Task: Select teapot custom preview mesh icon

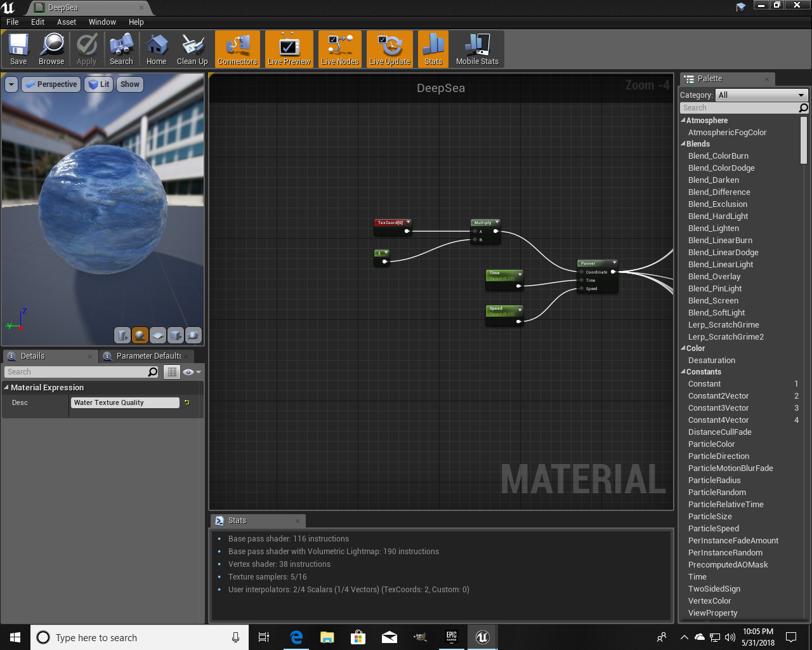Action: 193,335
